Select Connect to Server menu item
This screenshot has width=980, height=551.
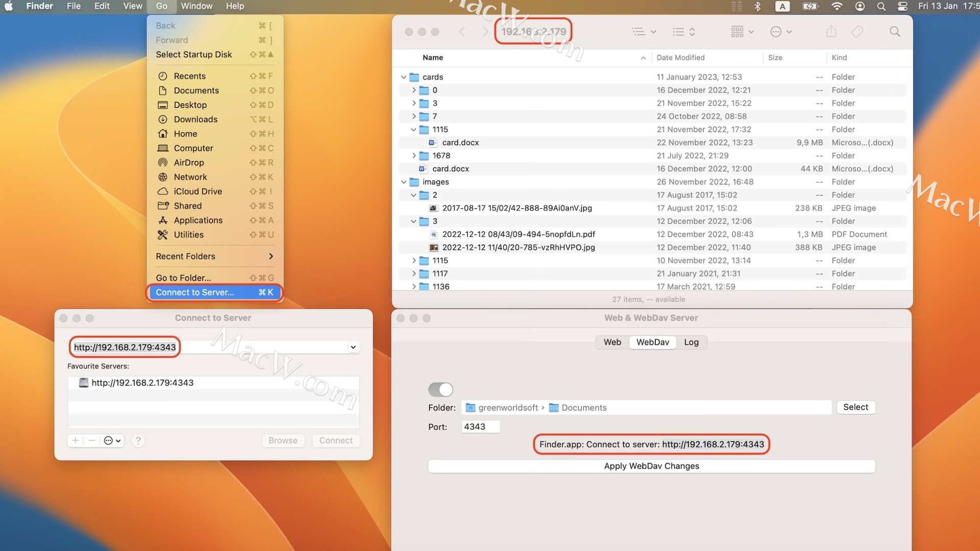[215, 292]
